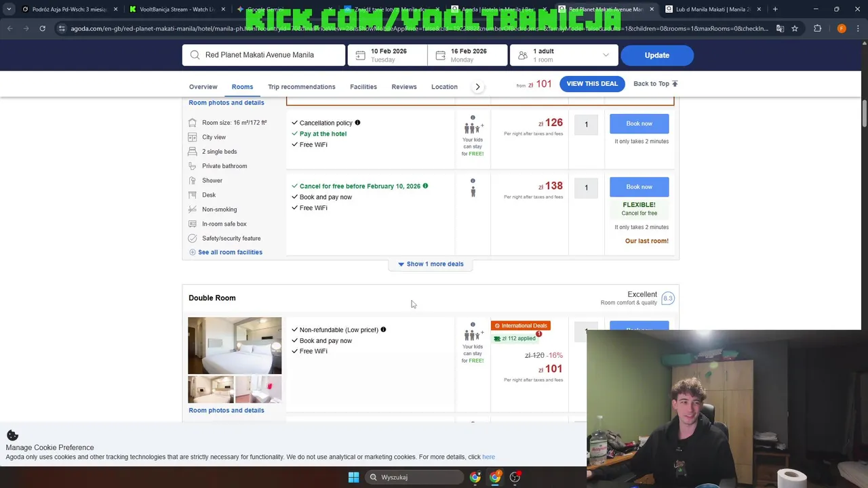
Task: Open the Chrome three-dot menu
Action: 859,28
